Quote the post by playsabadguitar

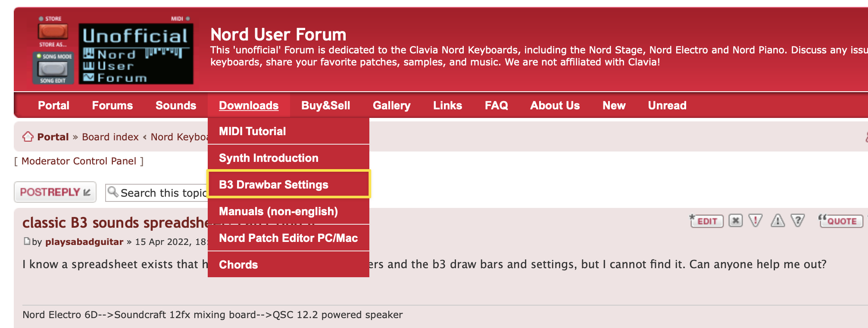coord(841,221)
